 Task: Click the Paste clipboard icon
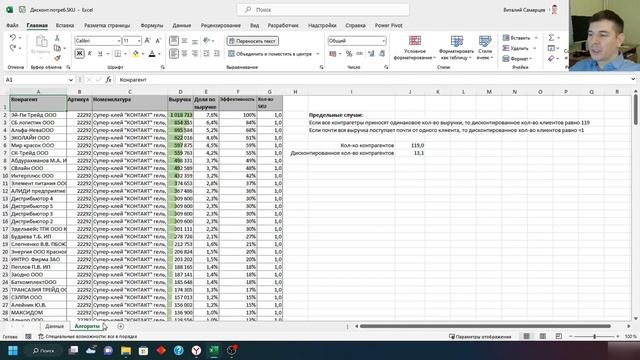(x=41, y=42)
